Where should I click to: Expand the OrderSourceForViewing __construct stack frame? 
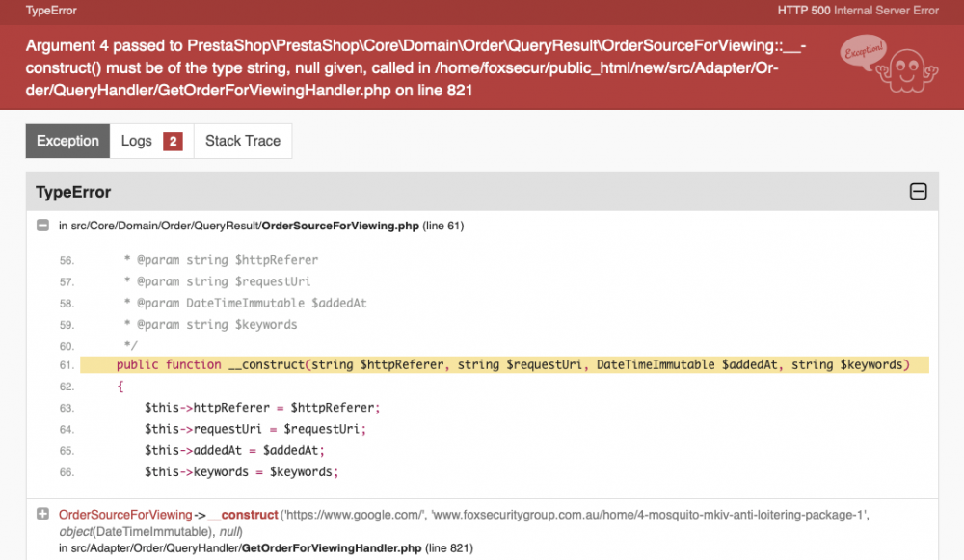point(42,514)
